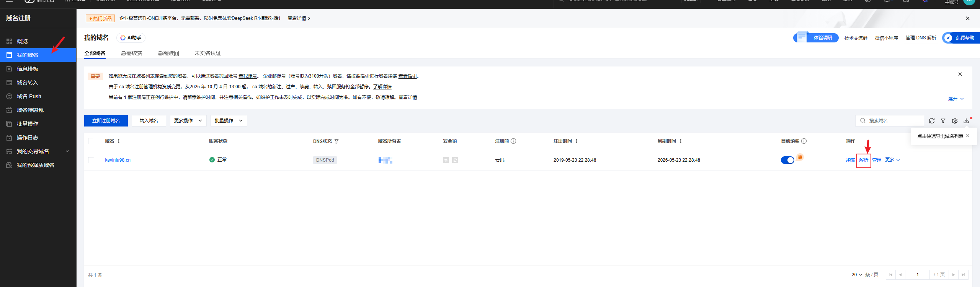Switch to the 全部域名 tab

(x=95, y=53)
